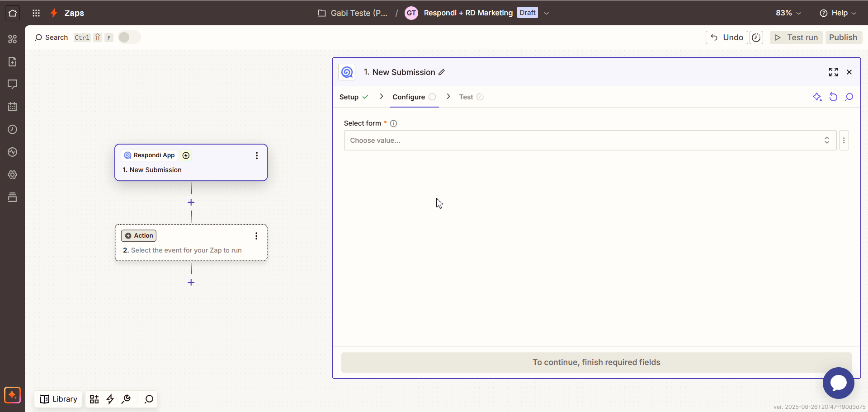Add a step after the Action
Screen dimensions: 868x412
click(191, 282)
